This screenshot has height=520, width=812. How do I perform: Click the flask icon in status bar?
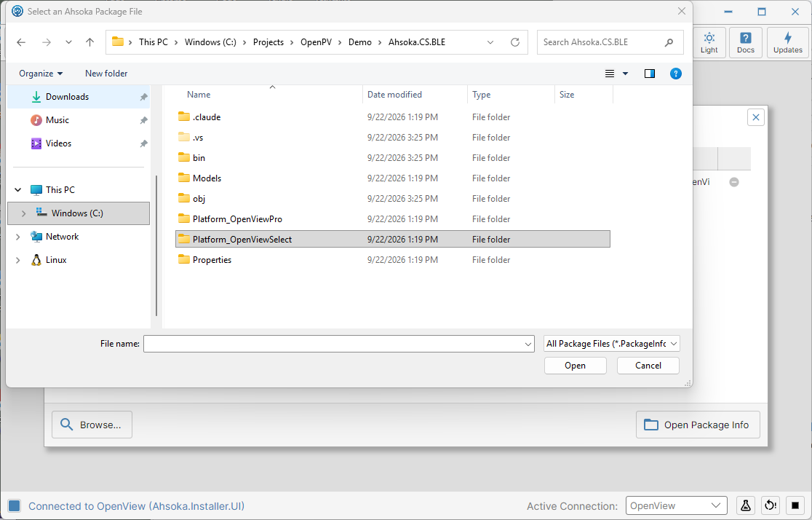tap(745, 505)
